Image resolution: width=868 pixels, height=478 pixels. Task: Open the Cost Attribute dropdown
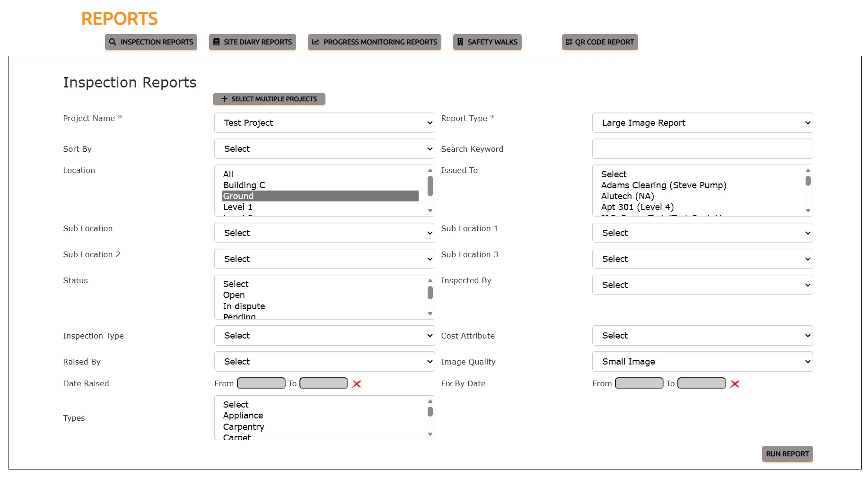[702, 336]
